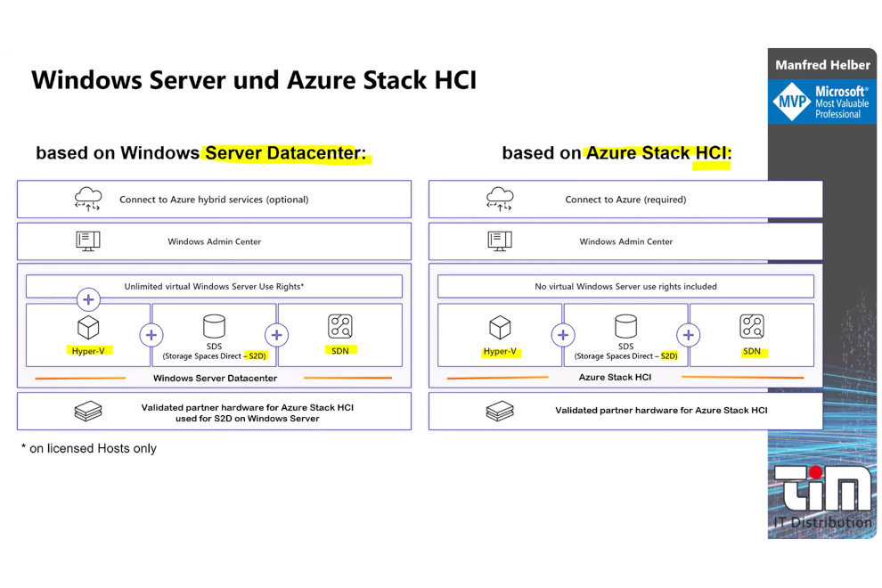Click the name Manfred Helber

(x=822, y=65)
